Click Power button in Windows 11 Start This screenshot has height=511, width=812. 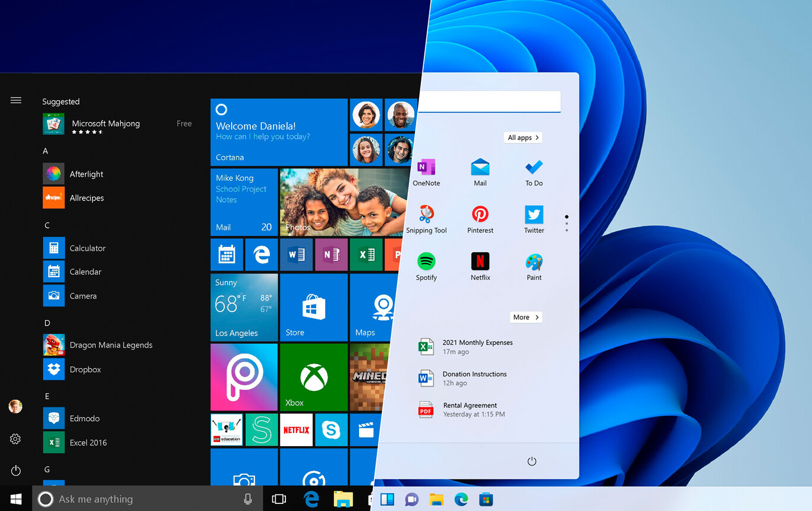pos(532,462)
